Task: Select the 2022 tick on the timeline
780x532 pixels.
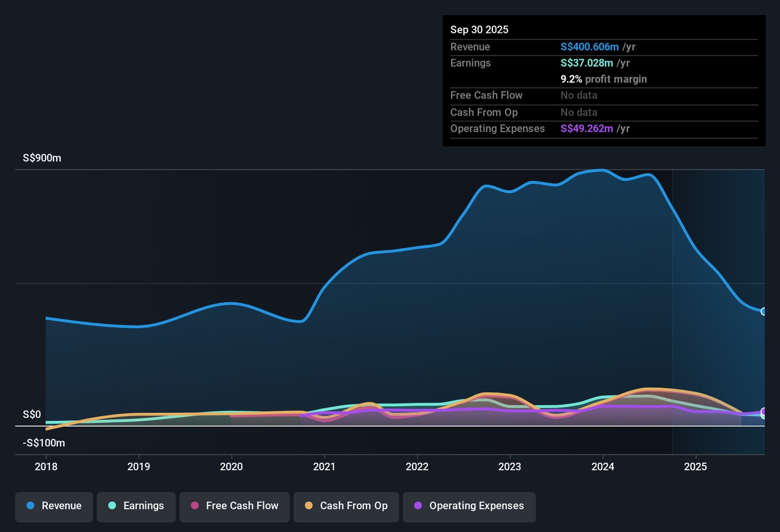Action: coord(417,466)
